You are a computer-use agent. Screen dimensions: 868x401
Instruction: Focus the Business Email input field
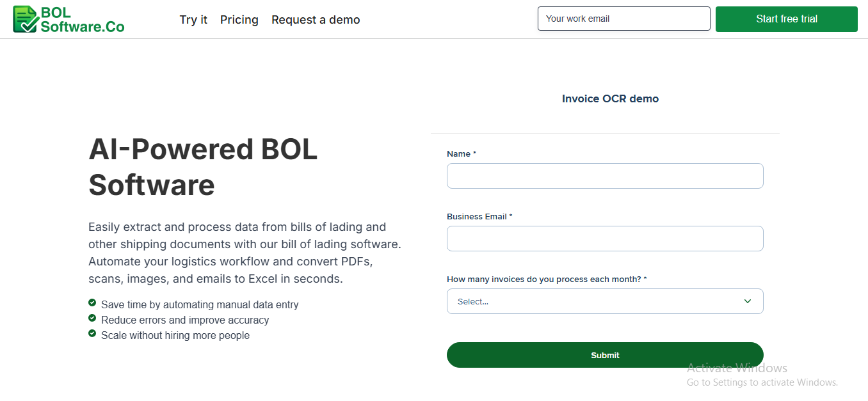(605, 239)
